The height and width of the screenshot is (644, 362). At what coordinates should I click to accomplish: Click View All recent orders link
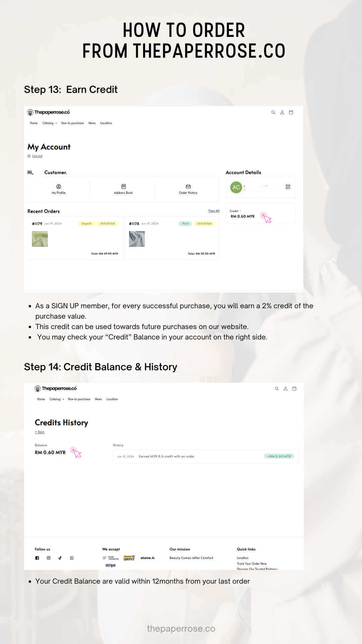(x=214, y=211)
